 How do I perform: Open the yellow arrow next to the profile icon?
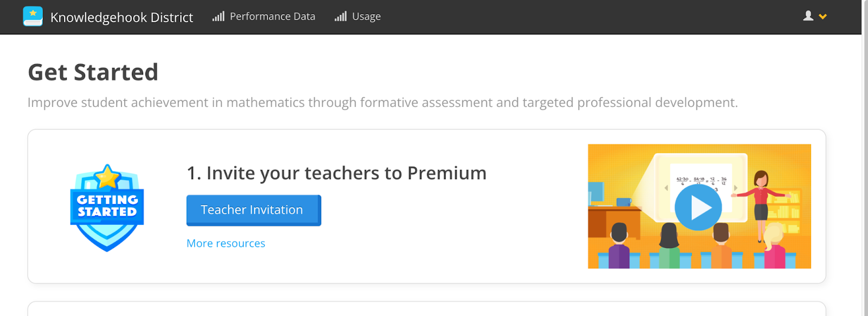pyautogui.click(x=822, y=17)
